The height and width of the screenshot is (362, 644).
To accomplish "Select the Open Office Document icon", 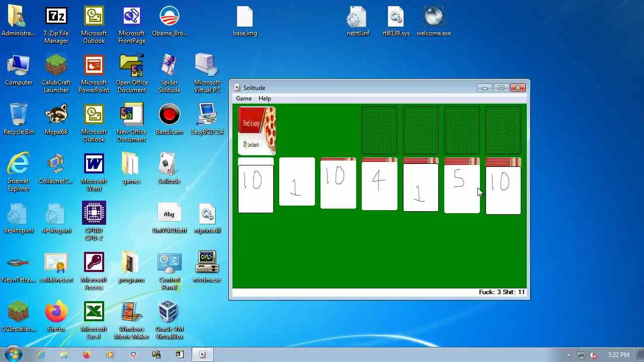I will [x=132, y=74].
